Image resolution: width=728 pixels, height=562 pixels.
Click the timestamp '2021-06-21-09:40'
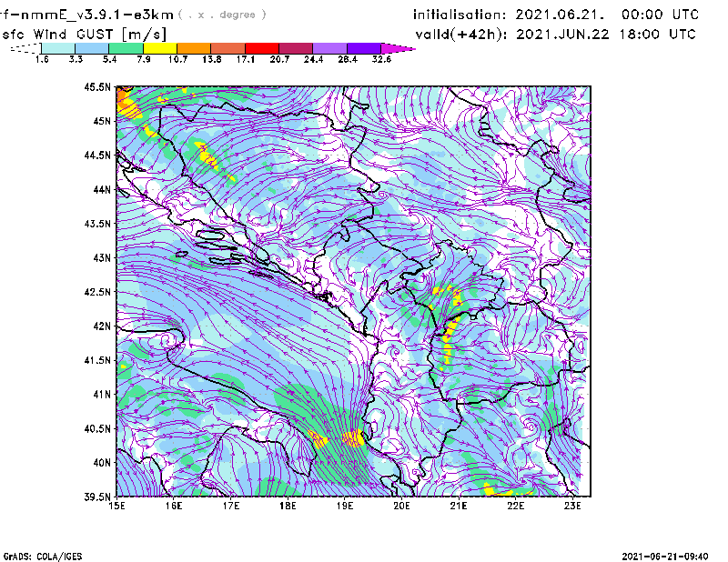coord(665,557)
